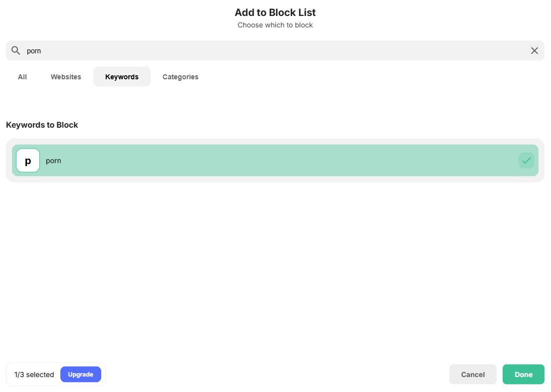Cancel adding to block list

(473, 375)
